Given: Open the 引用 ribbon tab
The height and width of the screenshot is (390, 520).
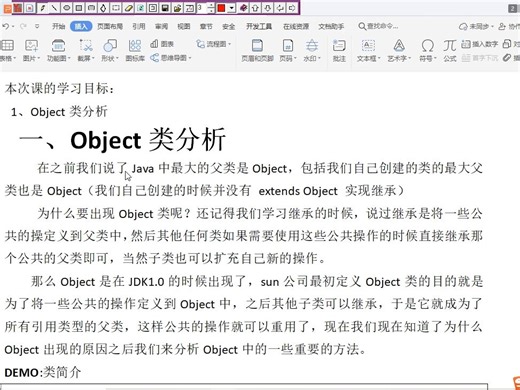Looking at the screenshot, I should (139, 26).
